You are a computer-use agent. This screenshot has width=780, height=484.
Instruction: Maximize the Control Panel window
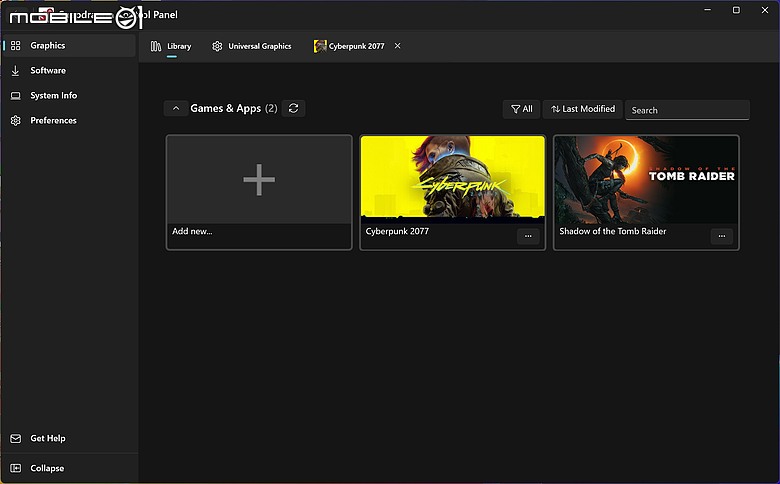(736, 10)
